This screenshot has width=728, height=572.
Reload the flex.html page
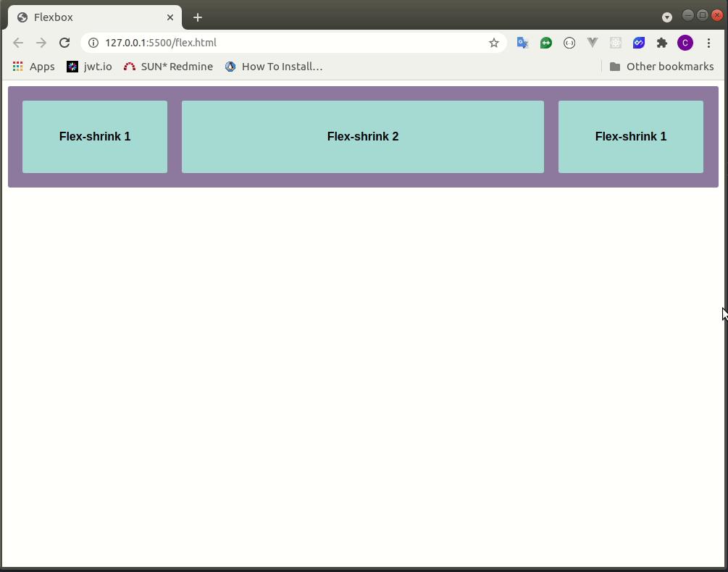click(x=64, y=43)
